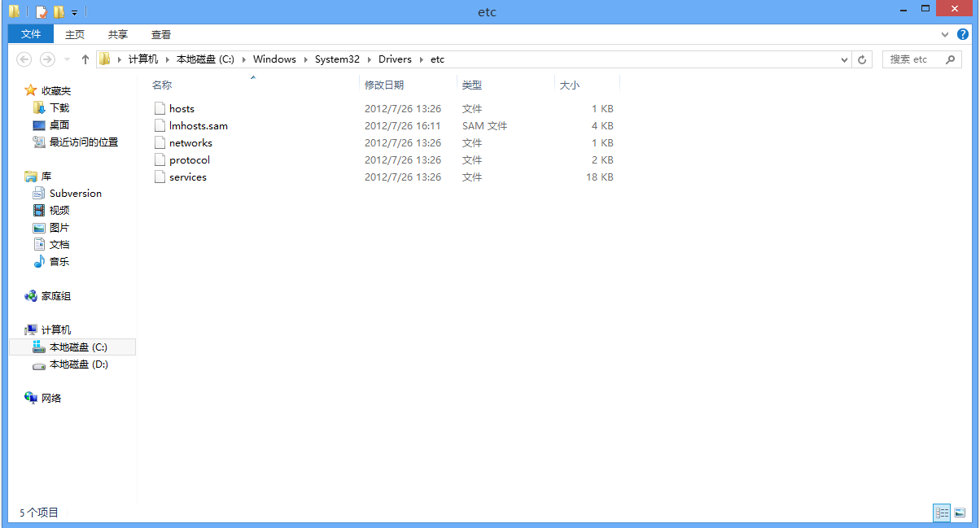The image size is (980, 528).
Task: Click the Refresh button beside address bar
Action: tap(863, 59)
